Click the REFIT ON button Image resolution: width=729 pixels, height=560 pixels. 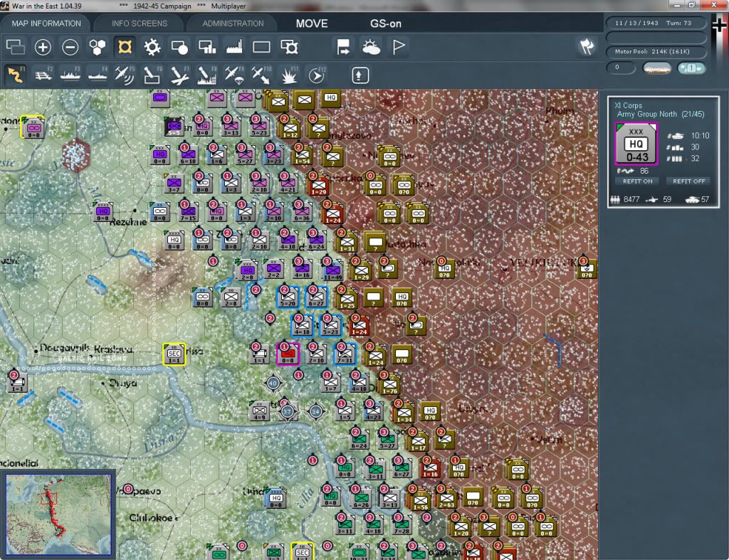click(x=637, y=181)
